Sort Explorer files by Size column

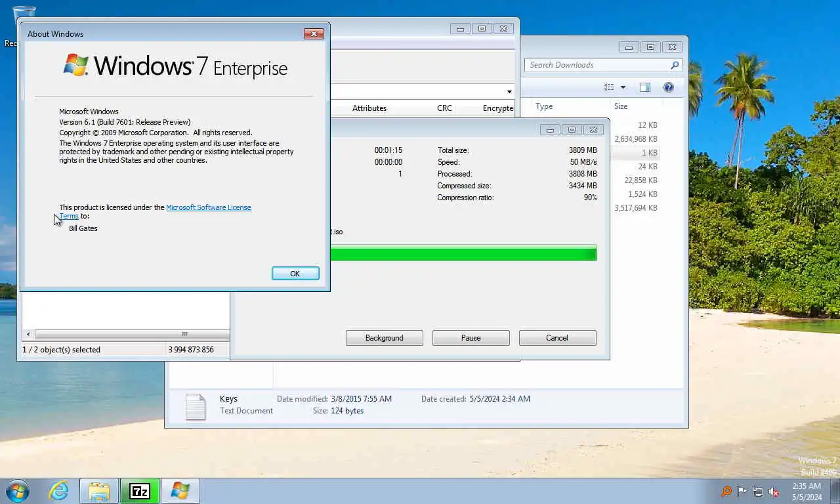621,106
